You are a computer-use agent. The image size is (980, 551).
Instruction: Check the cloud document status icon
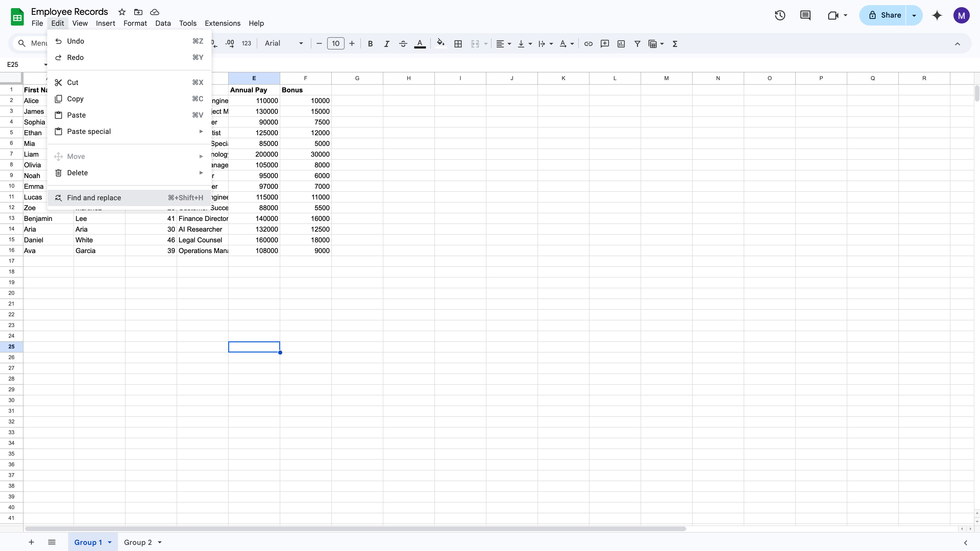154,12
